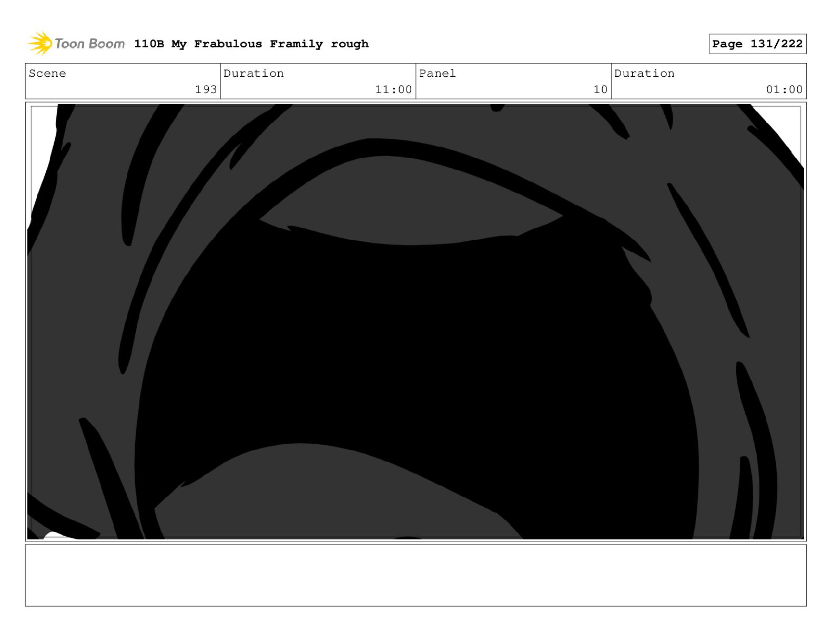
Task: Select panel number 10
Action: (600, 89)
